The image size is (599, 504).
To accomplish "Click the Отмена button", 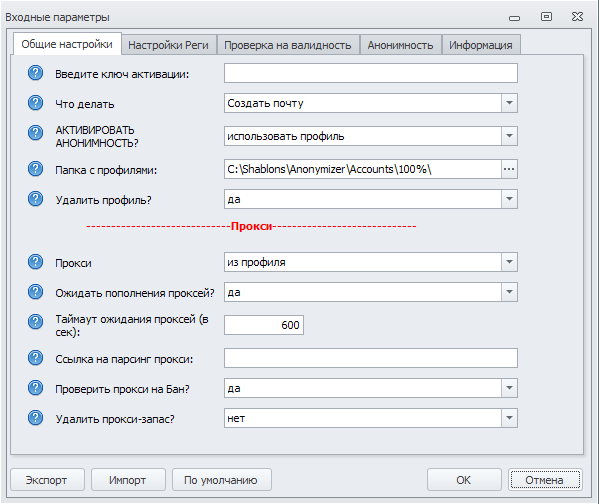I will (x=545, y=480).
